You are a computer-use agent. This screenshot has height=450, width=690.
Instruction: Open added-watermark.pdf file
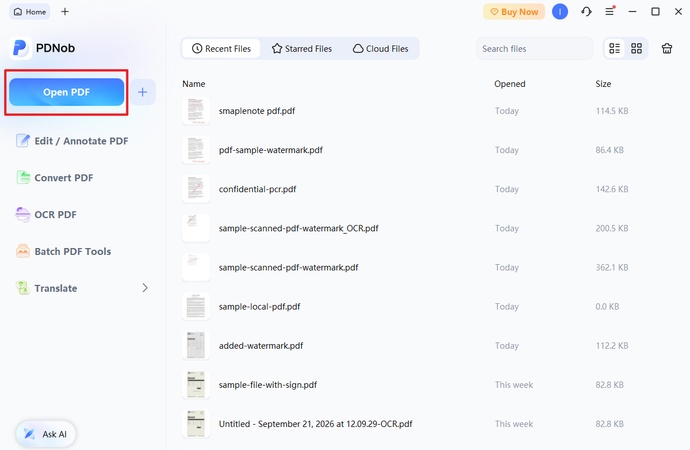[261, 346]
